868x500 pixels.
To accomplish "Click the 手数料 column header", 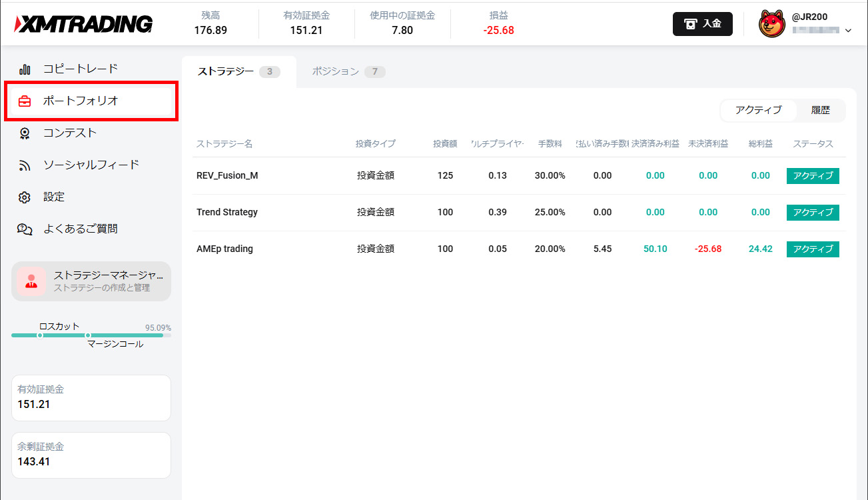I will [550, 144].
